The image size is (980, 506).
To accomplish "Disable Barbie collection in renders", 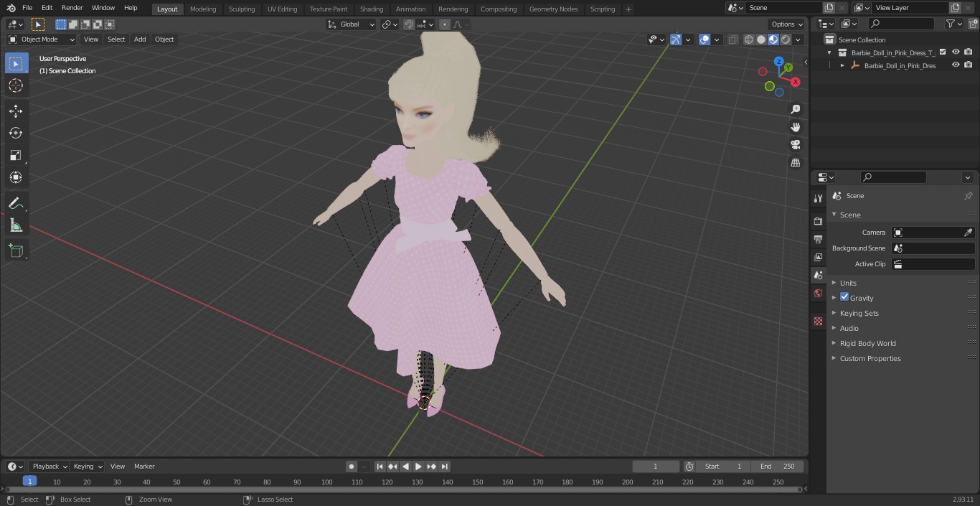I will click(969, 52).
